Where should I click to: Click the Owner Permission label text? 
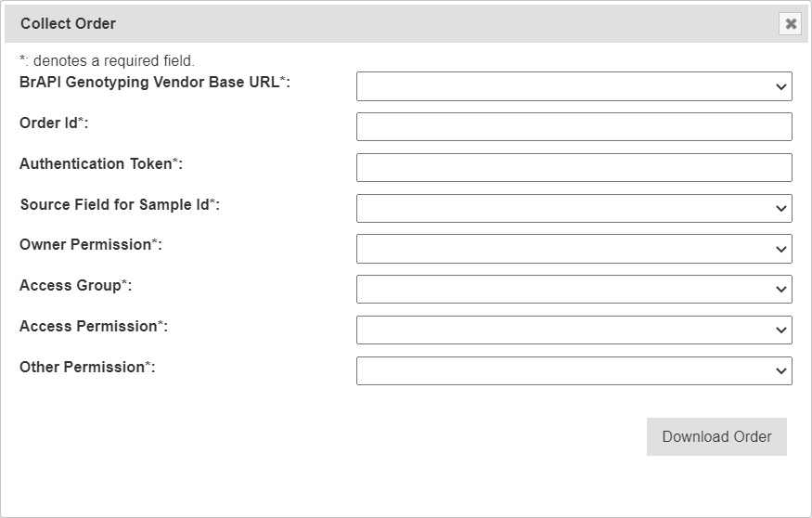tap(90, 245)
